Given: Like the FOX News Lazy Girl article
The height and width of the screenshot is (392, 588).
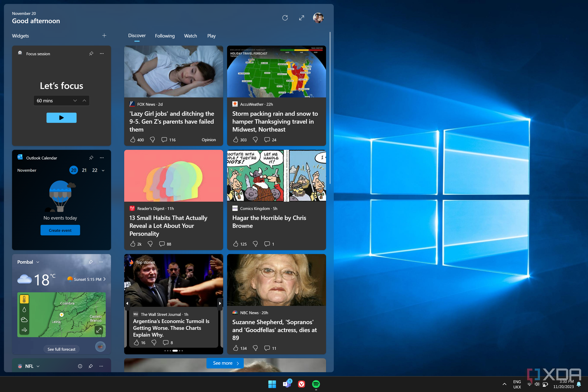Looking at the screenshot, I should (133, 139).
